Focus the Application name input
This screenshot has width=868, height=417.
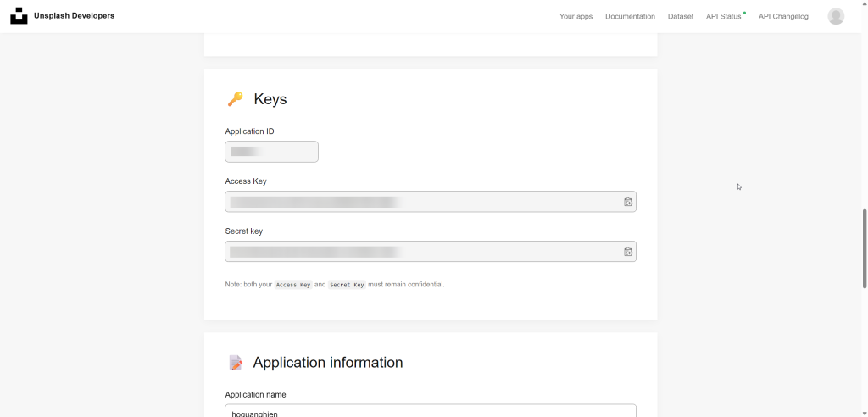point(430,412)
